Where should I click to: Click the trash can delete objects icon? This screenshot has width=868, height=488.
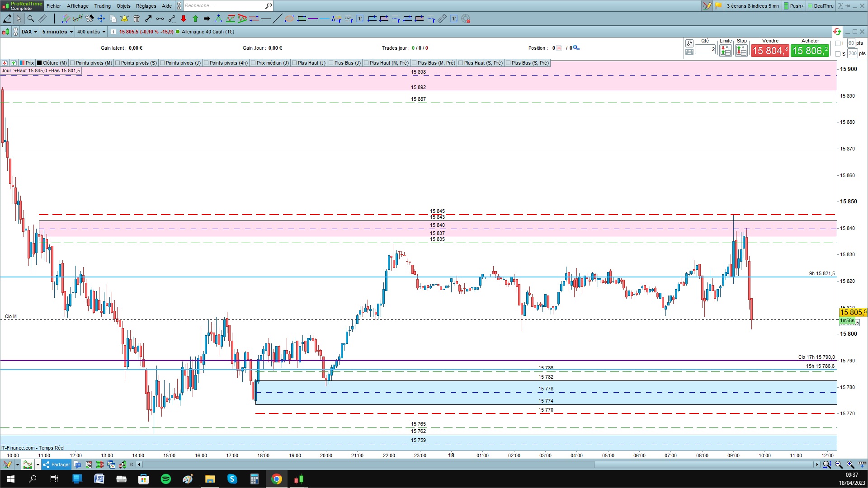click(137, 19)
